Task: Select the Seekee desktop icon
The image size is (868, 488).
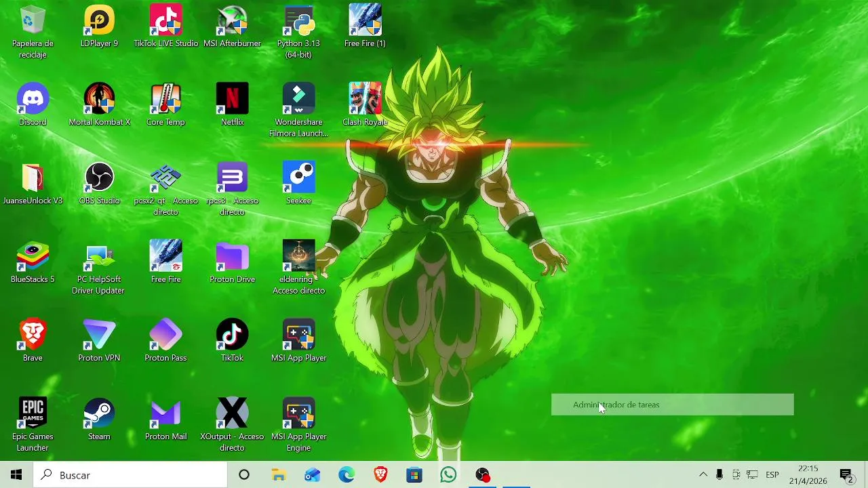Action: pyautogui.click(x=298, y=184)
